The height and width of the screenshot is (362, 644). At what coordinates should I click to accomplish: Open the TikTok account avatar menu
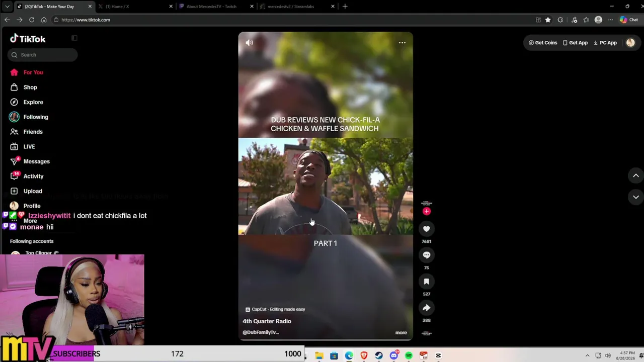[630, 43]
